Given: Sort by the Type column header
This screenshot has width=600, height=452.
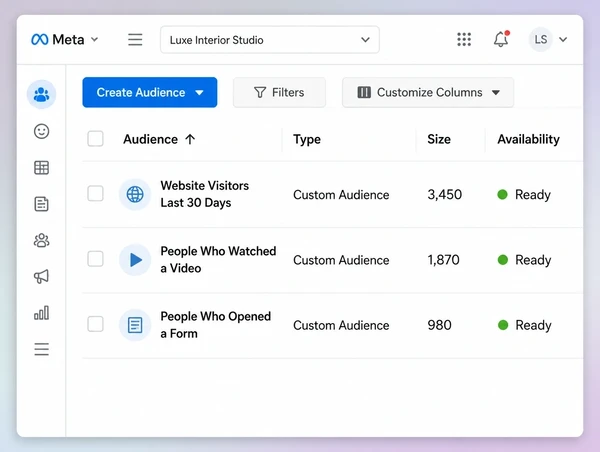Looking at the screenshot, I should 307,139.
